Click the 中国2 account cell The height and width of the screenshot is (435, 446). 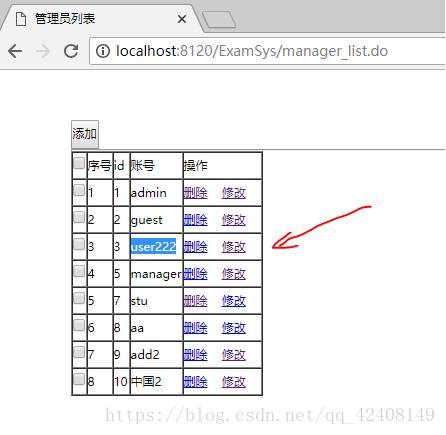point(156,382)
